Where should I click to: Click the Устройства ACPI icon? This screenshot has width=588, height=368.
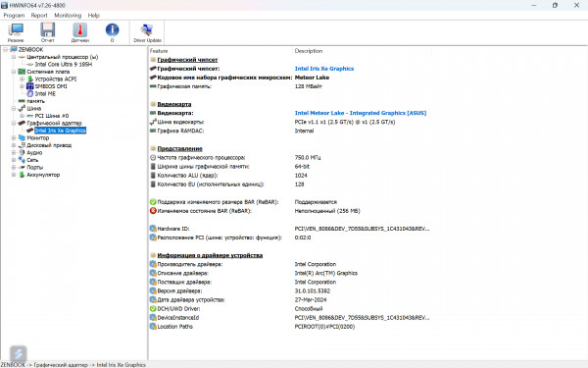pos(30,79)
